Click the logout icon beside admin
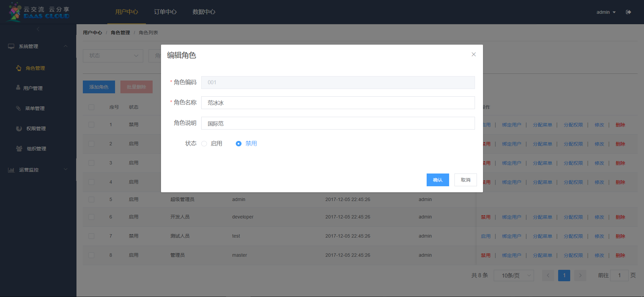 click(x=629, y=12)
